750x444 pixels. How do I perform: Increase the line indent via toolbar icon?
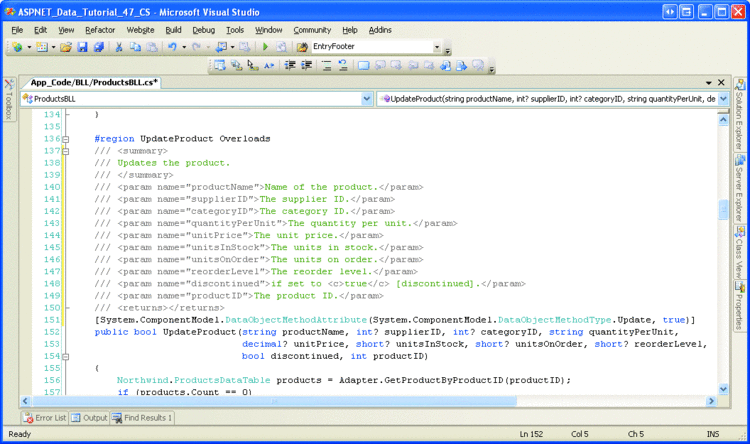pos(307,66)
